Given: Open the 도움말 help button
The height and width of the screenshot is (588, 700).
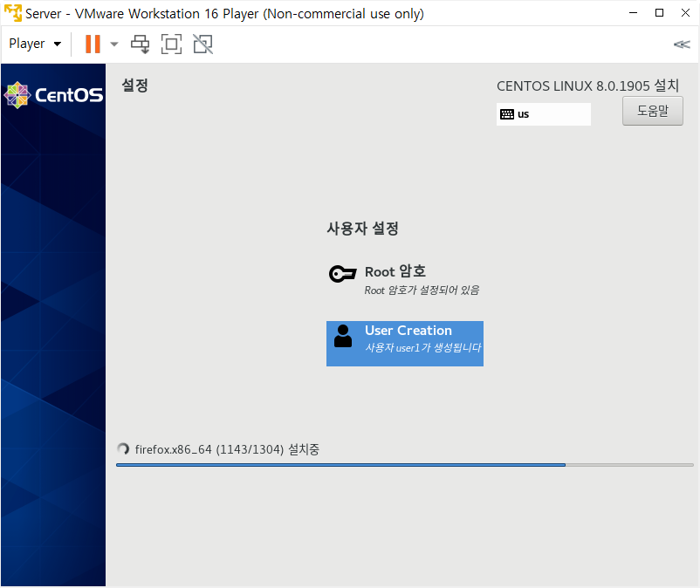Looking at the screenshot, I should coord(652,111).
